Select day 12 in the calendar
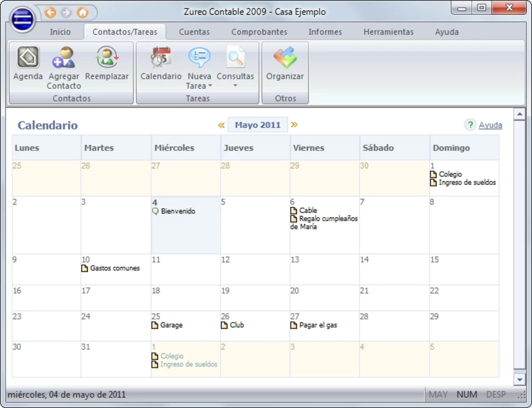The height and width of the screenshot is (408, 532). 255,269
